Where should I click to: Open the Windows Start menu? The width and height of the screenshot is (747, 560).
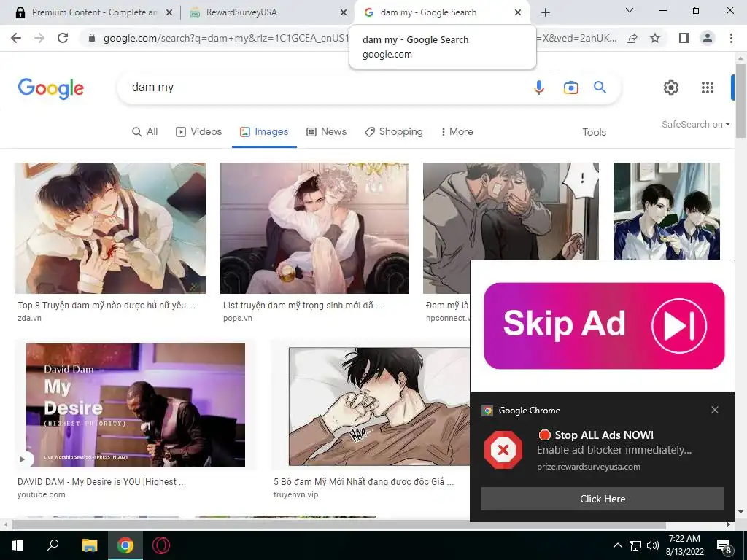[18, 545]
